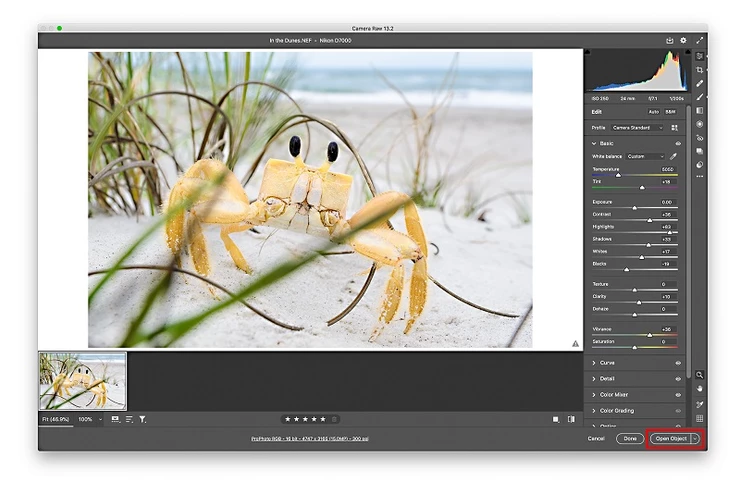Screen dimensions: 740x482
Task: Click the filmstrip filter funnel icon
Action: click(143, 419)
